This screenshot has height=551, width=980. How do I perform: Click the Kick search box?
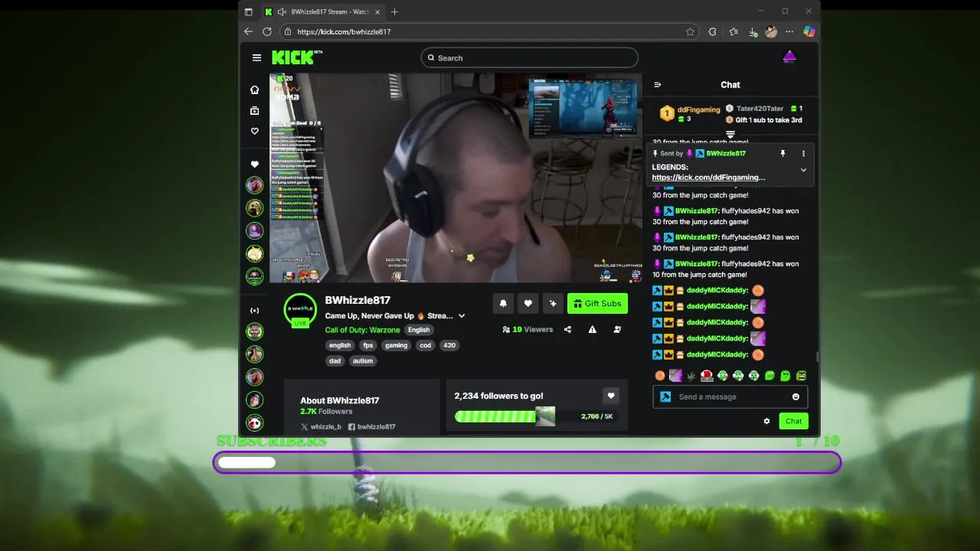(x=529, y=57)
